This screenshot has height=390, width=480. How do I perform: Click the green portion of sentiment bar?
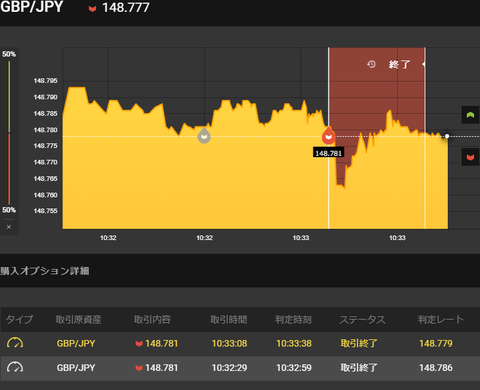tap(9, 97)
